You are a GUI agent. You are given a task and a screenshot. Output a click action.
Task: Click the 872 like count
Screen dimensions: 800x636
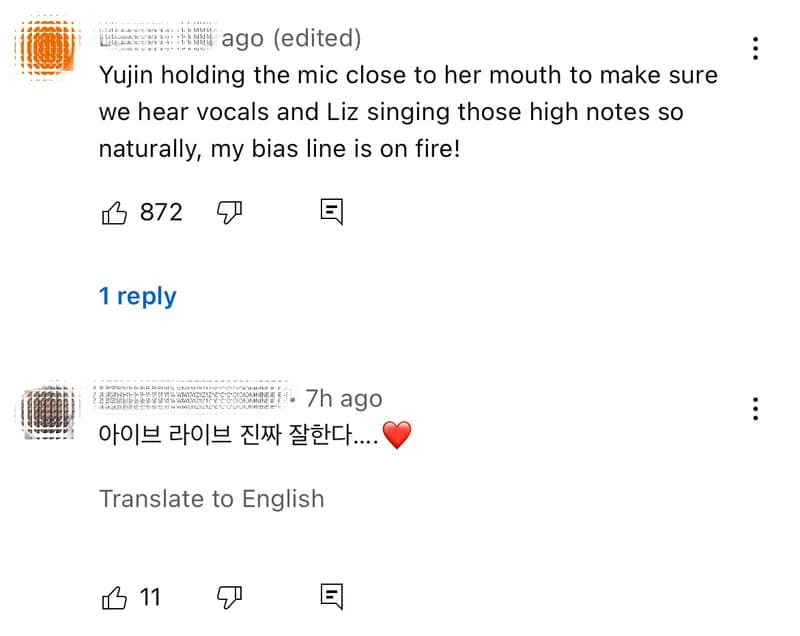(161, 212)
